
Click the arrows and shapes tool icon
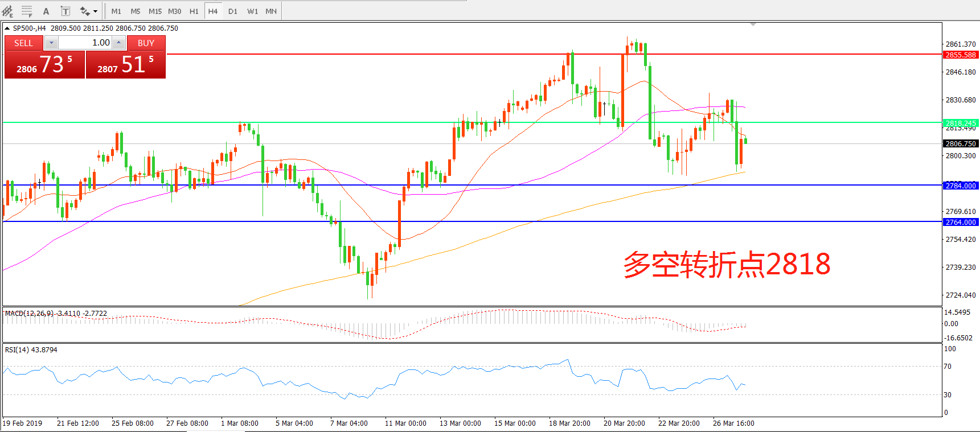[84, 11]
